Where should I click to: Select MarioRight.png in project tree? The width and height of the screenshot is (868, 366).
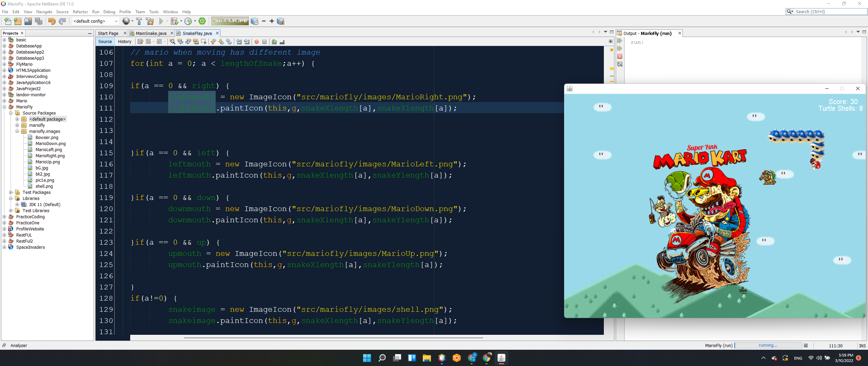pos(50,156)
